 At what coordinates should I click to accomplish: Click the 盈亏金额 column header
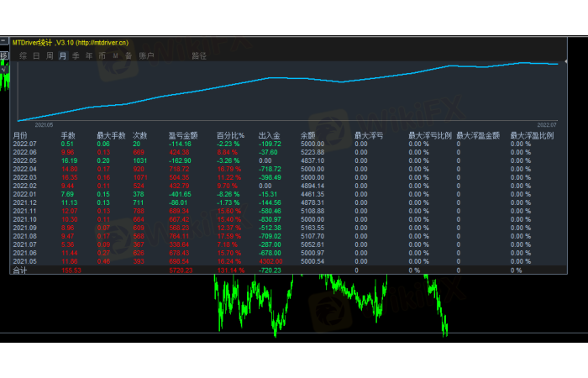tap(183, 135)
